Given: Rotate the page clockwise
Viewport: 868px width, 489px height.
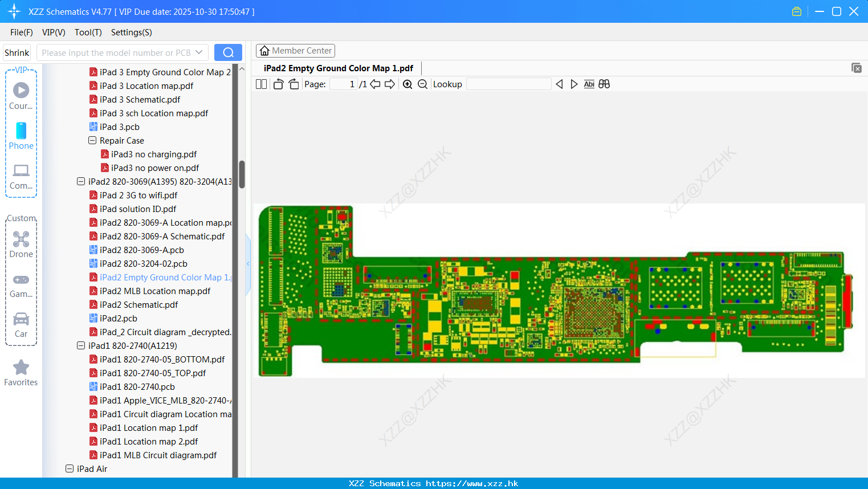Looking at the screenshot, I should point(294,84).
